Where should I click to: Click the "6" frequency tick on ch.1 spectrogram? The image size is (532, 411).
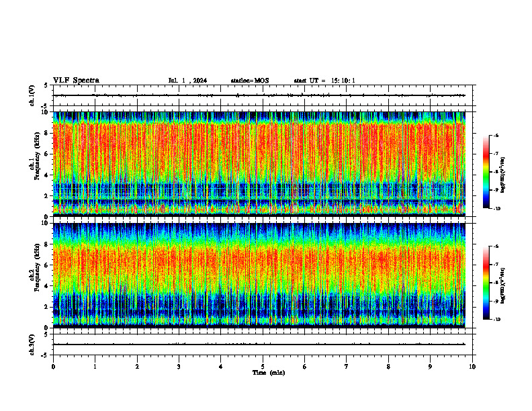coord(47,154)
